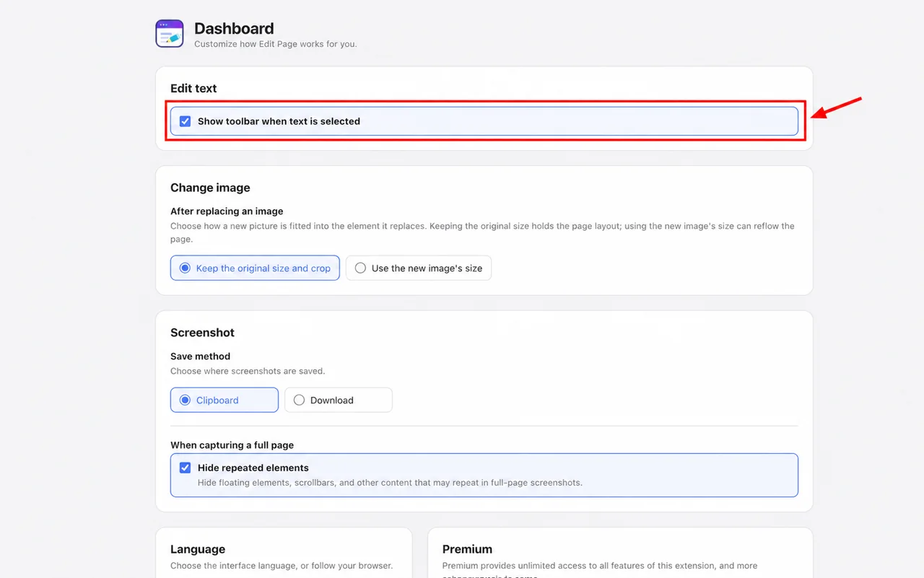Uncheck Show toolbar when text is selected
This screenshot has height=578, width=924.
click(x=185, y=121)
